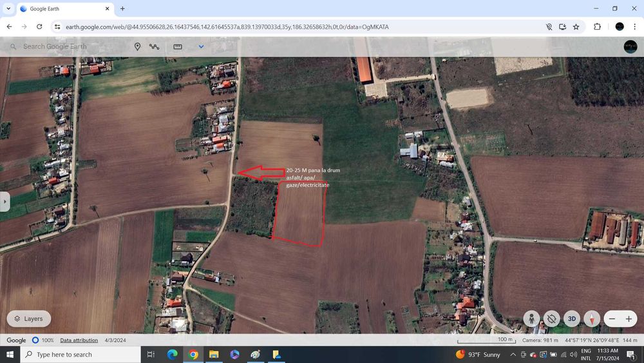Select the Draw path or polygon tool
Image resolution: width=644 pixels, height=363 pixels.
[x=154, y=46]
